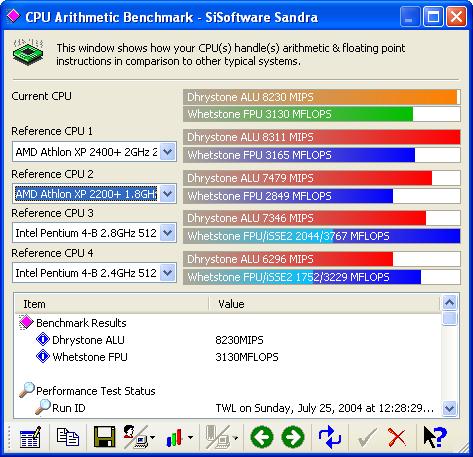
Task: Open Reference CPU 4 dropdown arrow
Action: pyautogui.click(x=167, y=273)
